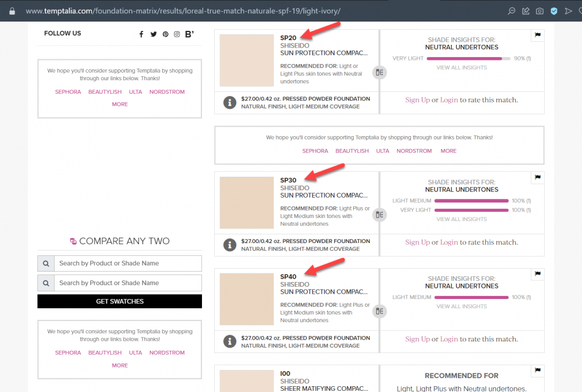Open the comparison icon between SP20 match panels
582x392 pixels.
pos(379,72)
